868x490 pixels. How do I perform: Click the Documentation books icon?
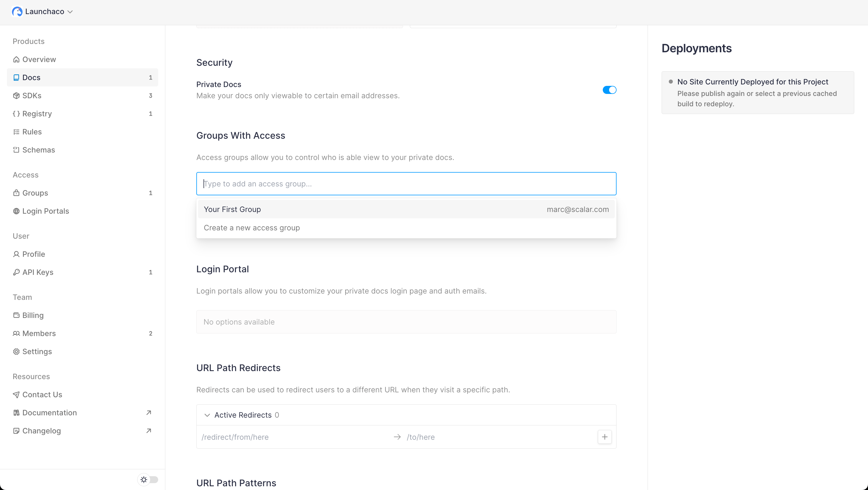tap(16, 413)
